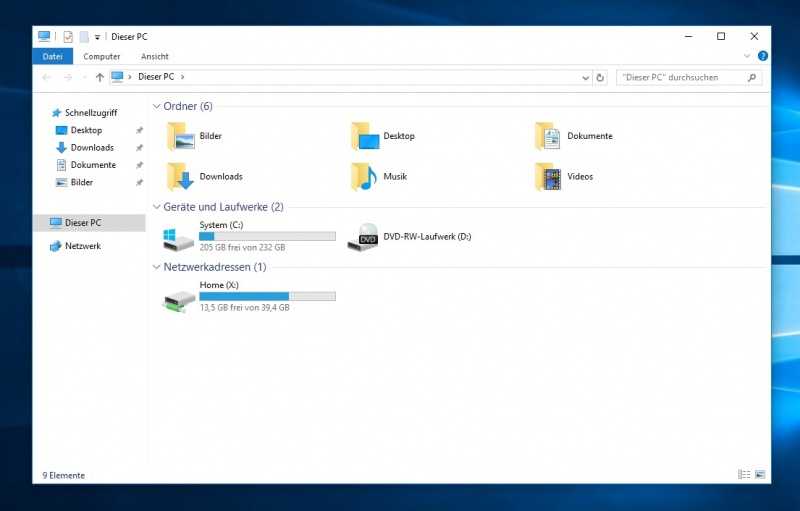Screen dimensions: 800x511
Task: Unpin Bilder via its pin icon
Action: [x=139, y=183]
